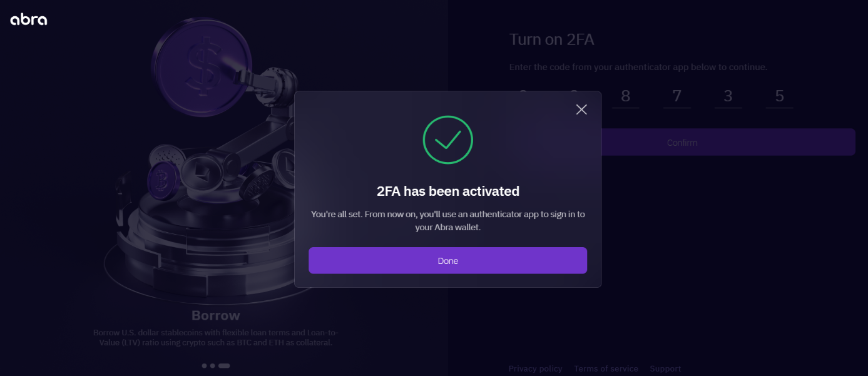This screenshot has width=868, height=376.
Task: Select the active third carousel indicator
Action: pos(224,365)
